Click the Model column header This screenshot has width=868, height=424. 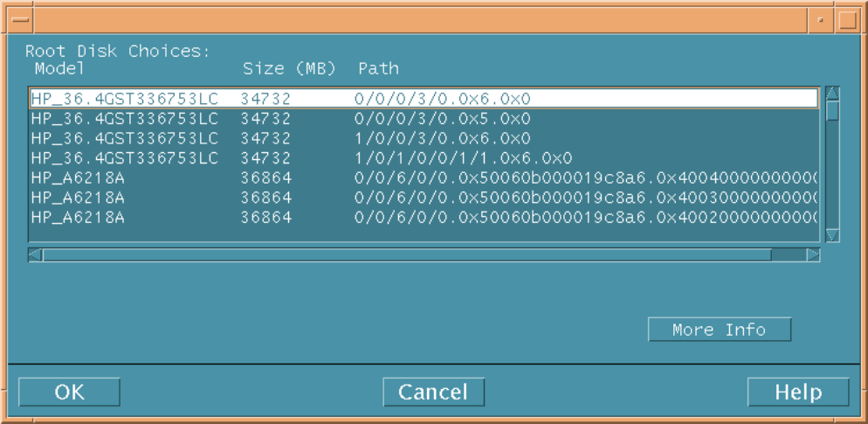coord(59,69)
